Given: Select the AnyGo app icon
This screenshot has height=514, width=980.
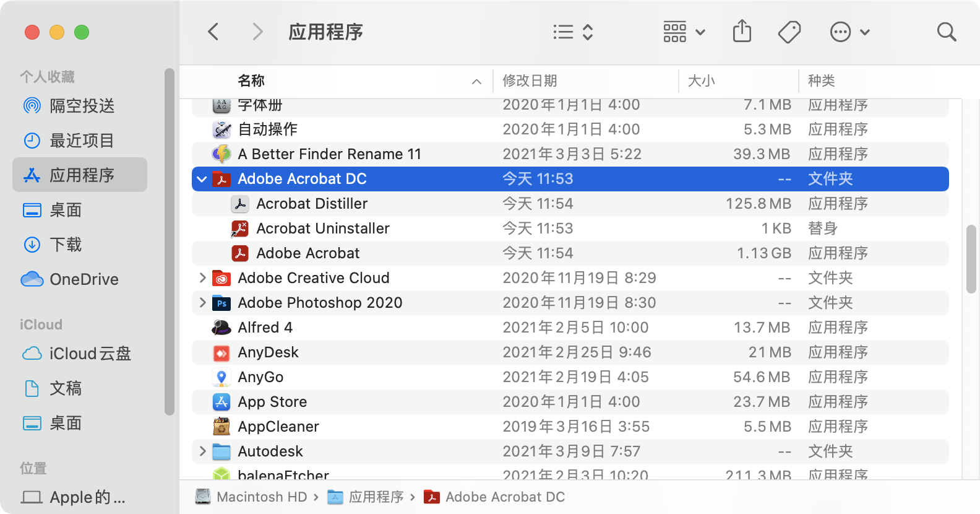Looking at the screenshot, I should (x=221, y=377).
